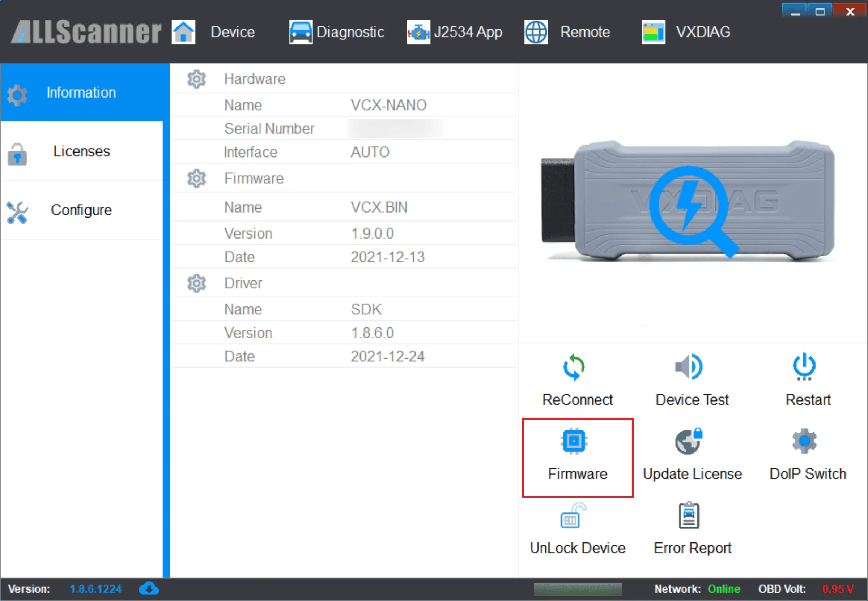Click the Hardware section gear icon
Image resolution: width=868 pixels, height=601 pixels.
tap(196, 79)
